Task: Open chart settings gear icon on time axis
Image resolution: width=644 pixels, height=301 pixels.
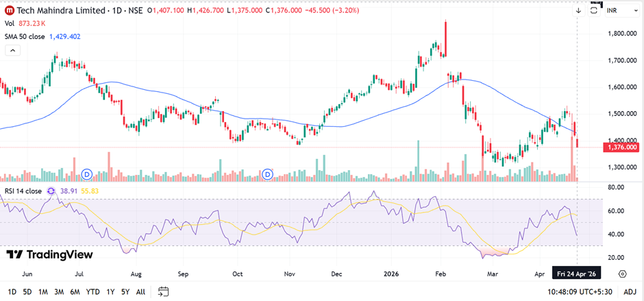Action: (622, 274)
